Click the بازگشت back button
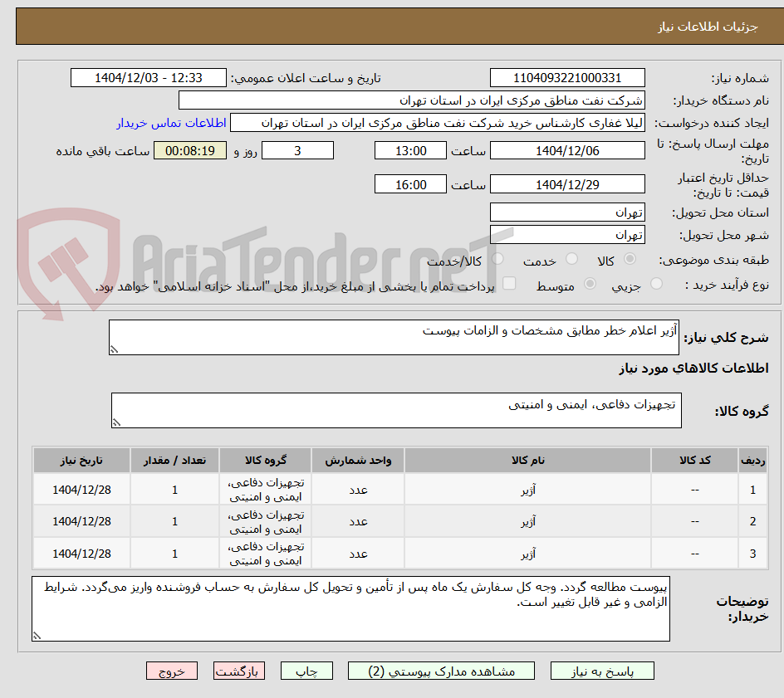 click(x=239, y=671)
